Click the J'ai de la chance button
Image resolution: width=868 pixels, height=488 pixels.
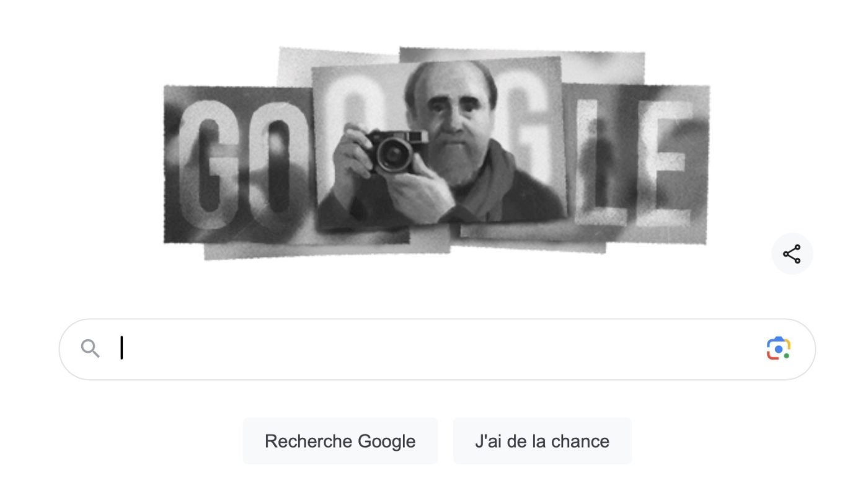[x=542, y=441]
